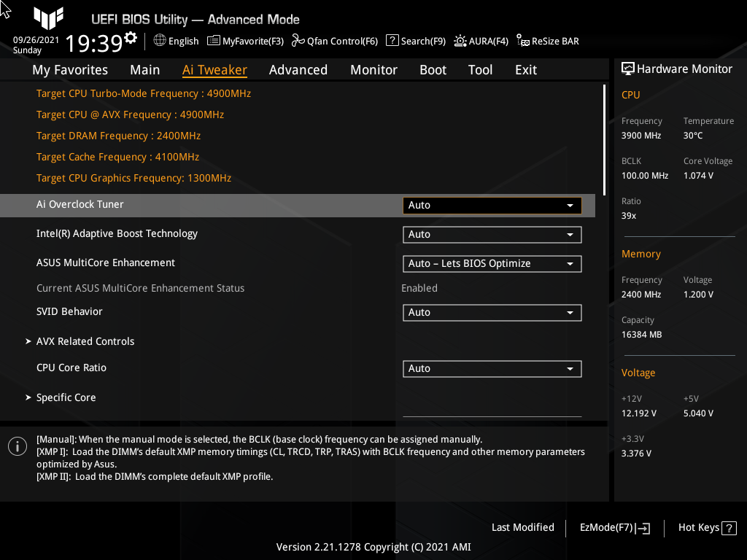Open the English language selector

[175, 41]
